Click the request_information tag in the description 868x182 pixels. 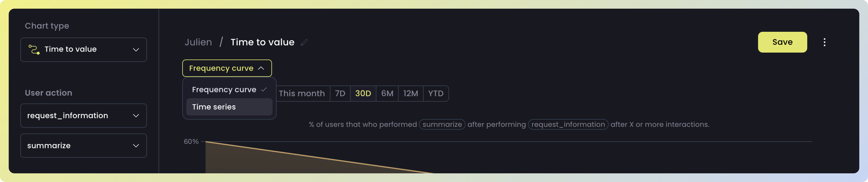pyautogui.click(x=568, y=124)
